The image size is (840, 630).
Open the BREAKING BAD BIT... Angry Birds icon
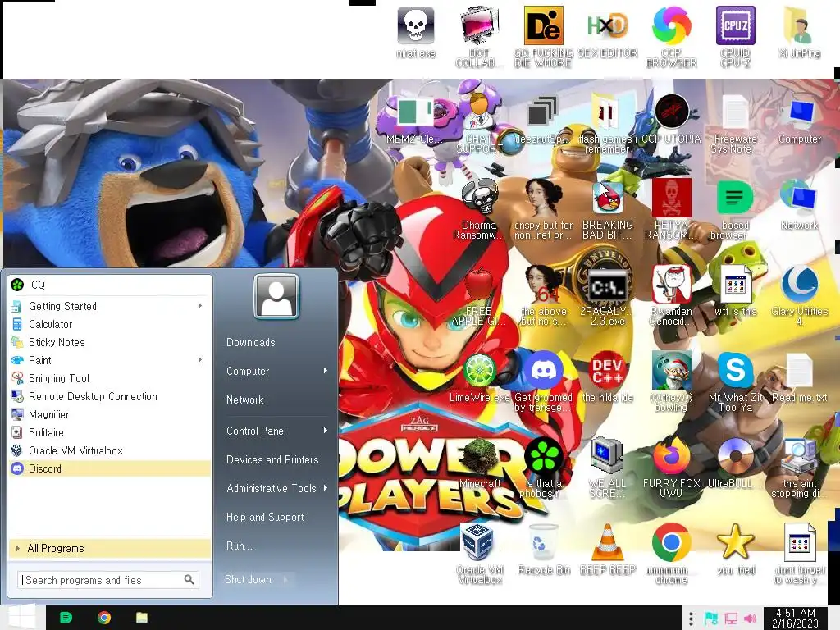(608, 199)
